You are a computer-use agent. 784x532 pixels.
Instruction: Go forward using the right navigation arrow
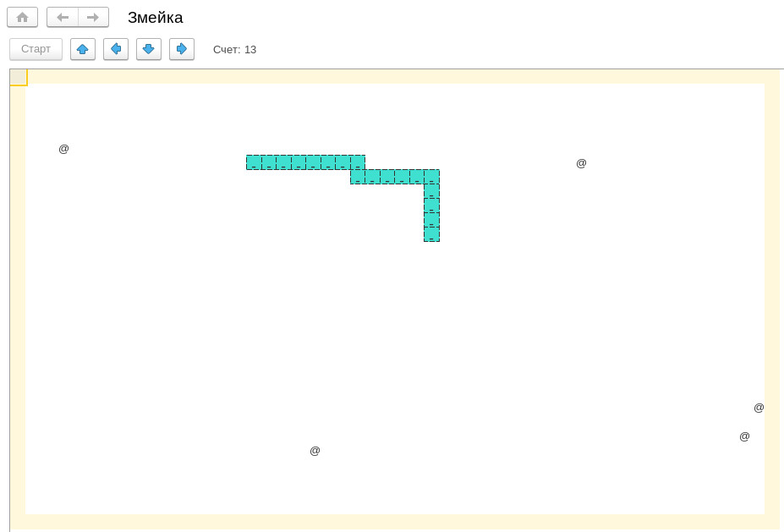[x=93, y=17]
